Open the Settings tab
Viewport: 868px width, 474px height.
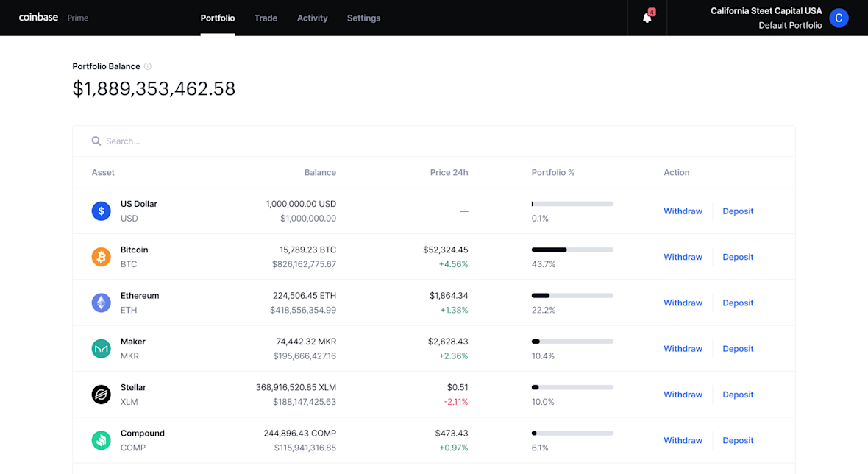[x=363, y=18]
